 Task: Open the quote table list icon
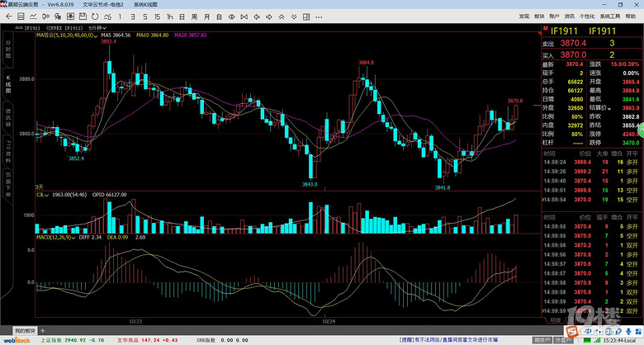(21, 17)
